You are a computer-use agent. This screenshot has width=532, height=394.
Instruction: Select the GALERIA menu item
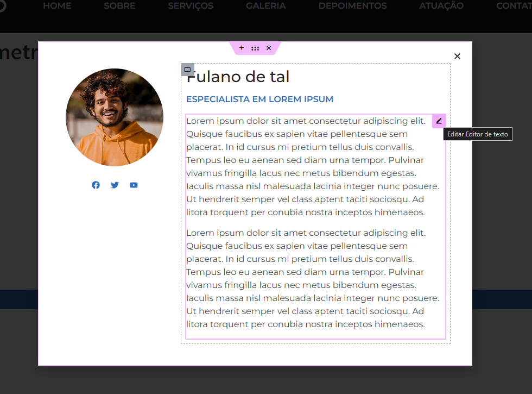[x=265, y=6]
